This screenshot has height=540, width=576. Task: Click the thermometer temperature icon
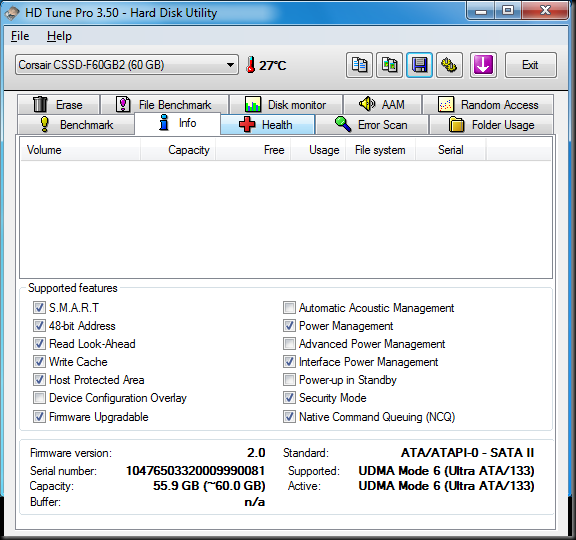coord(251,65)
